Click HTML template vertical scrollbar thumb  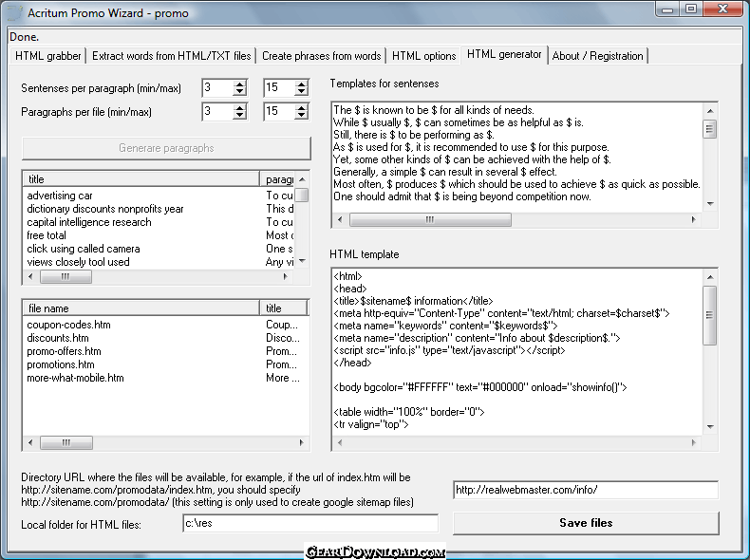click(710, 315)
